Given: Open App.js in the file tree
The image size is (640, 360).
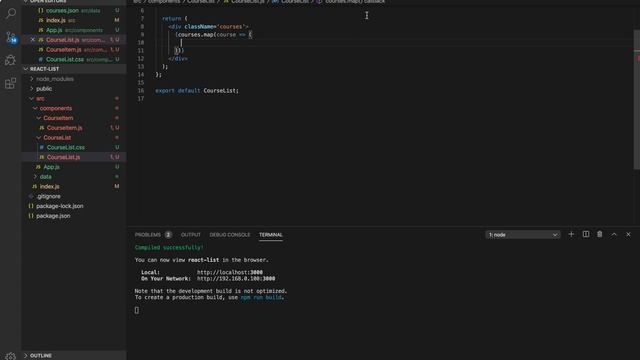Looking at the screenshot, I should pyautogui.click(x=73, y=167).
